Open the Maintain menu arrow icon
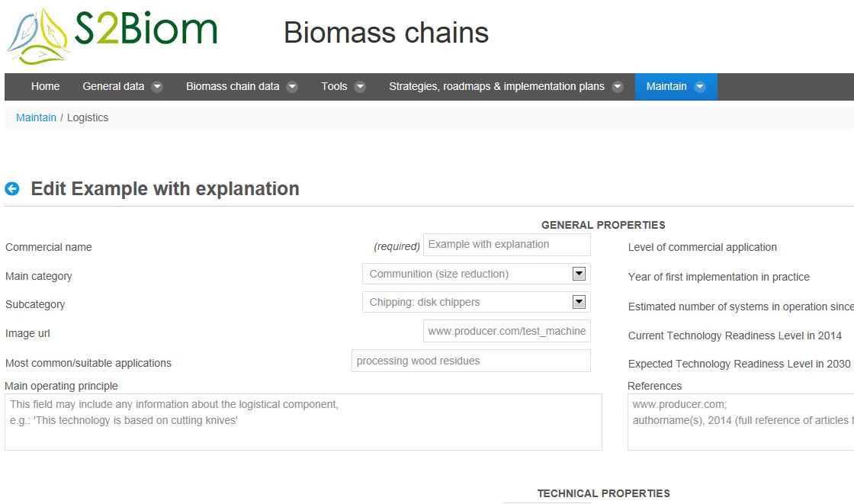Image resolution: width=854 pixels, height=504 pixels. coord(700,87)
